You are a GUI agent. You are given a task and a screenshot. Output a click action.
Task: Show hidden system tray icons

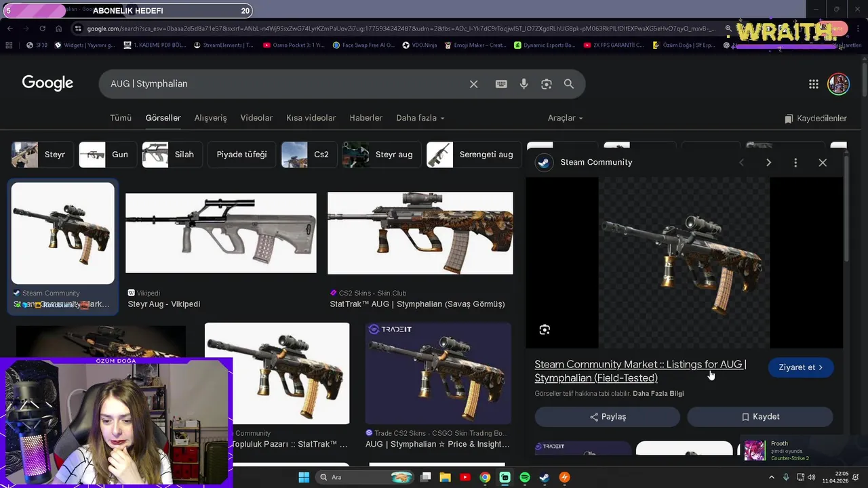click(771, 477)
